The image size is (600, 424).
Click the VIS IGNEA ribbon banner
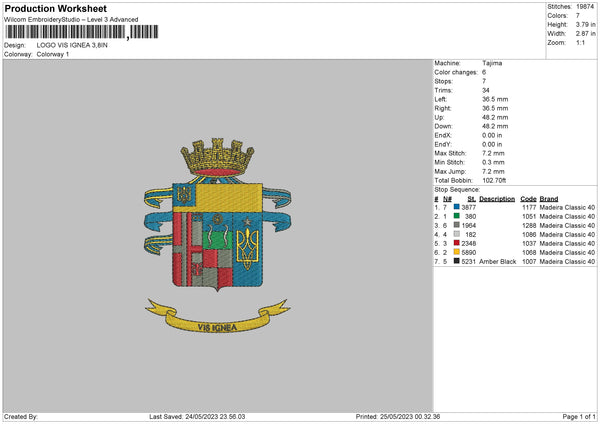click(x=217, y=316)
